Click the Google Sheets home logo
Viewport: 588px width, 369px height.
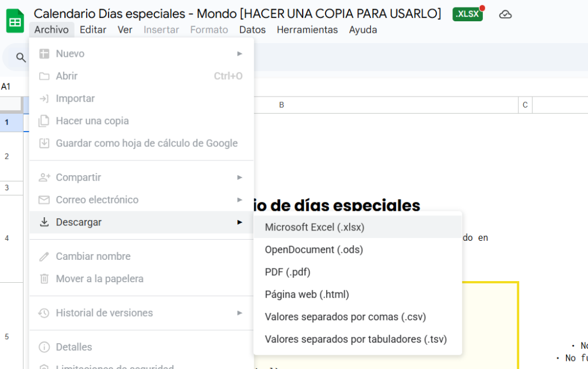coord(15,21)
